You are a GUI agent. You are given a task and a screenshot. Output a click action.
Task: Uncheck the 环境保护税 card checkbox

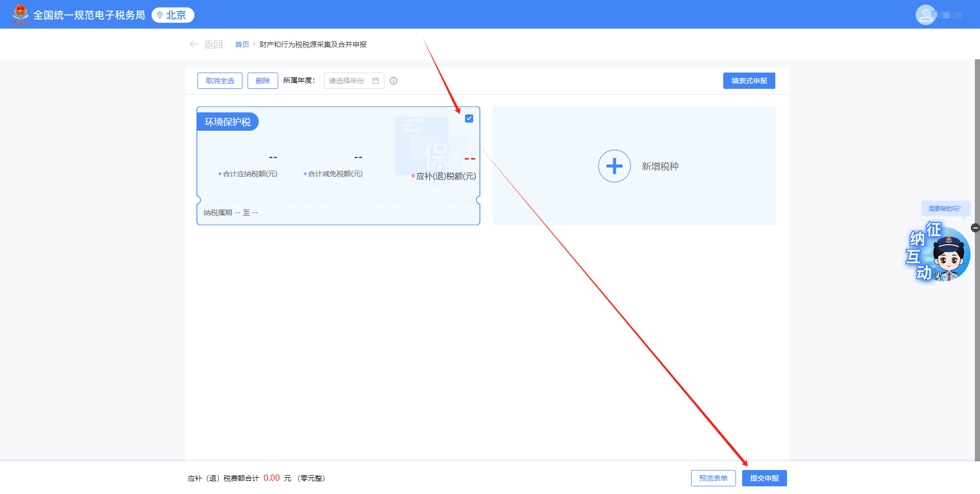tap(469, 119)
